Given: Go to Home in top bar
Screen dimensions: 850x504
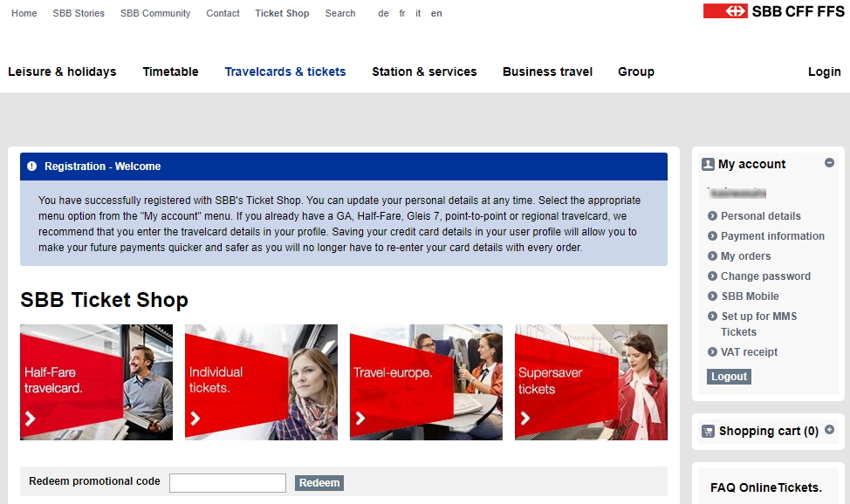Looking at the screenshot, I should [24, 13].
